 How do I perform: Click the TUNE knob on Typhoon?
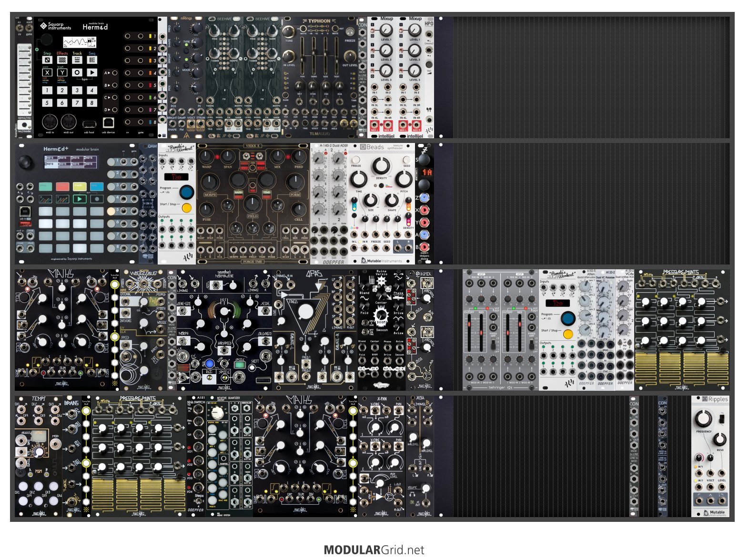tap(289, 31)
